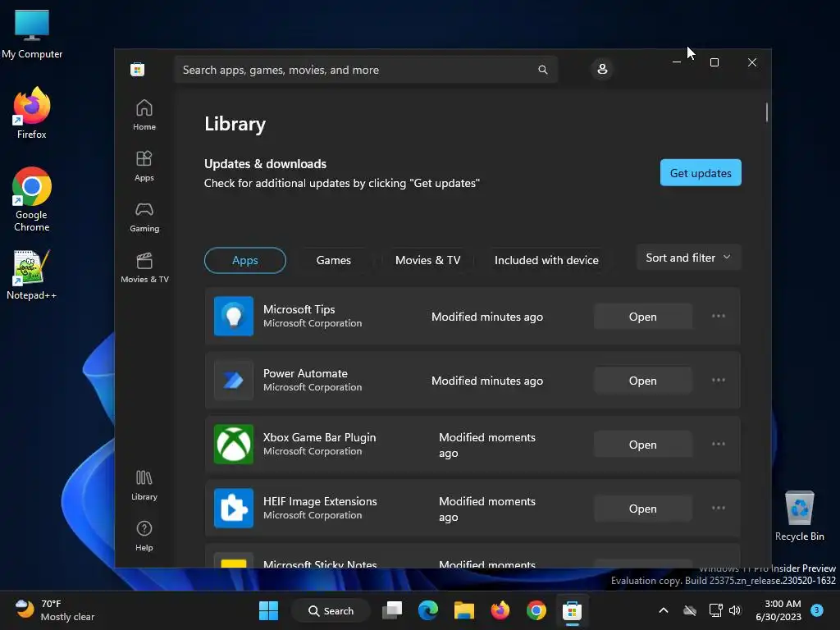
Task: Click OneDrive tray cloud icon
Action: [690, 610]
